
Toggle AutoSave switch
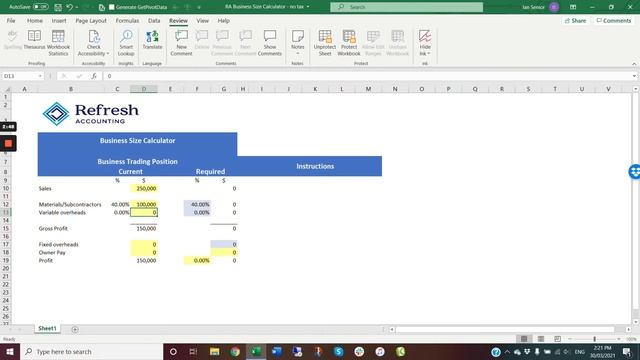tap(40, 7)
